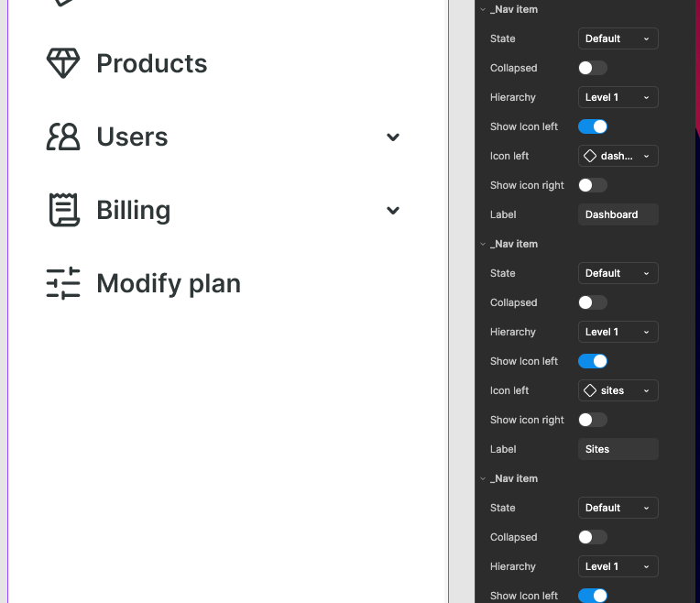Collapse the second _Nav item section header
Image resolution: width=700 pixels, height=603 pixels.
483,244
